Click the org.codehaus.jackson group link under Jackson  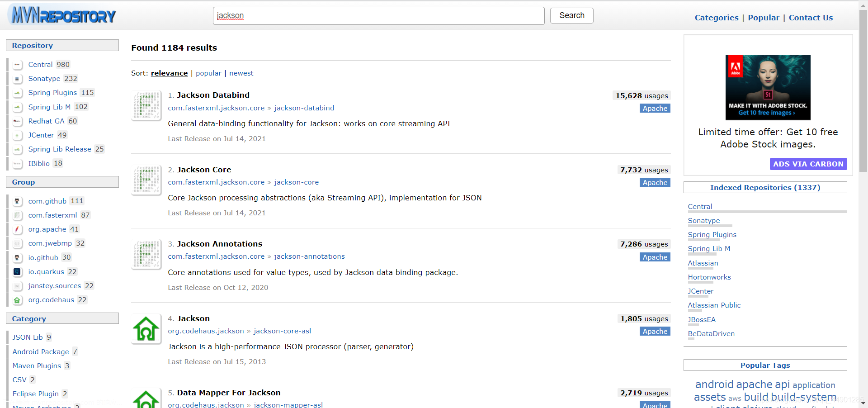coord(206,331)
